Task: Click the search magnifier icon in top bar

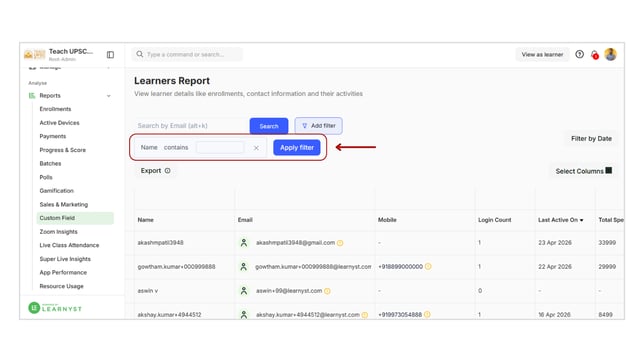Action: (140, 54)
